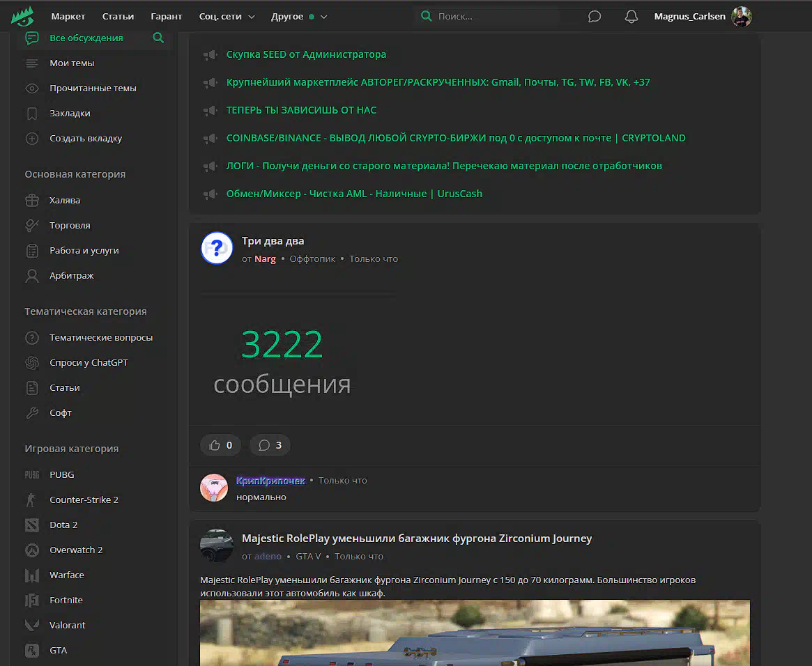
Task: Open the messages chat bubble icon
Action: pyautogui.click(x=595, y=17)
